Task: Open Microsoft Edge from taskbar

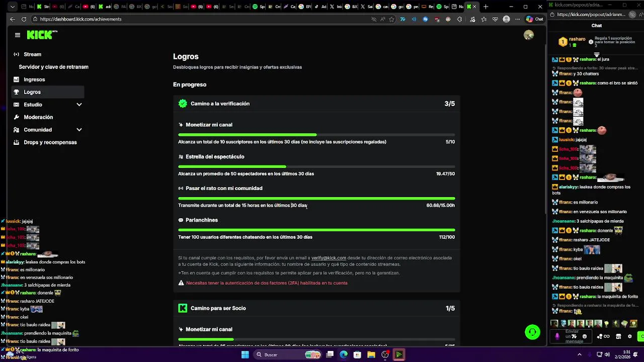Action: 344,354
